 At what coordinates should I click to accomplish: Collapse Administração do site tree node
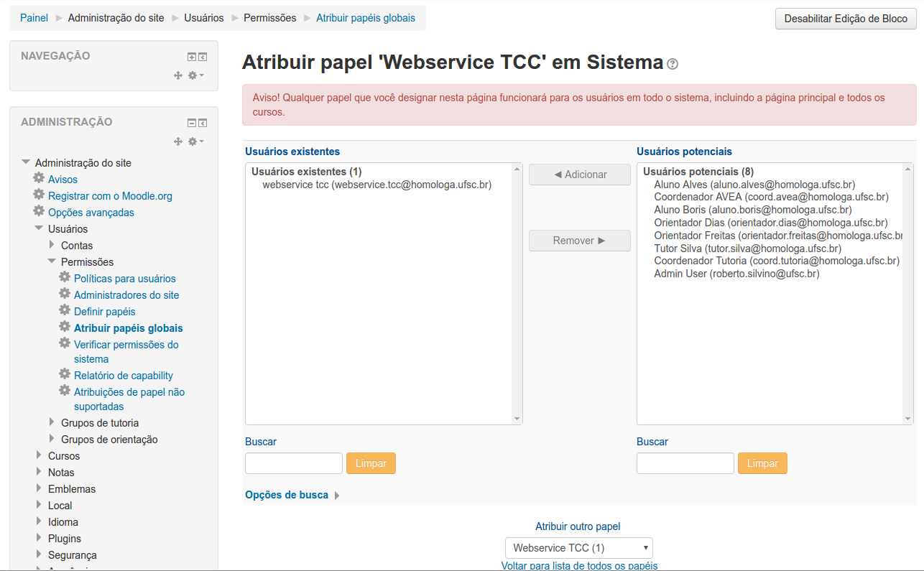point(27,162)
